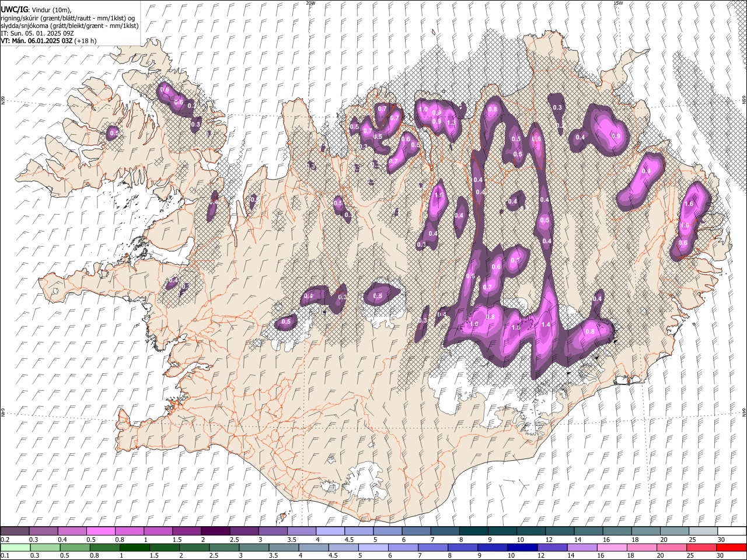
Task: Pick the top-row legend swatch starting at 0.8
Action: [x=129, y=531]
